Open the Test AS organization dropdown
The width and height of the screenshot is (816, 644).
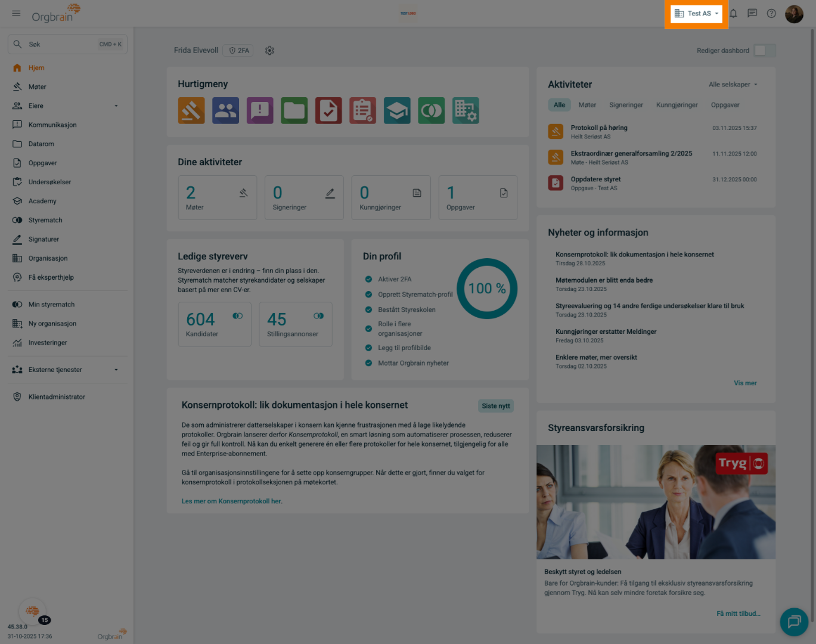coord(696,13)
